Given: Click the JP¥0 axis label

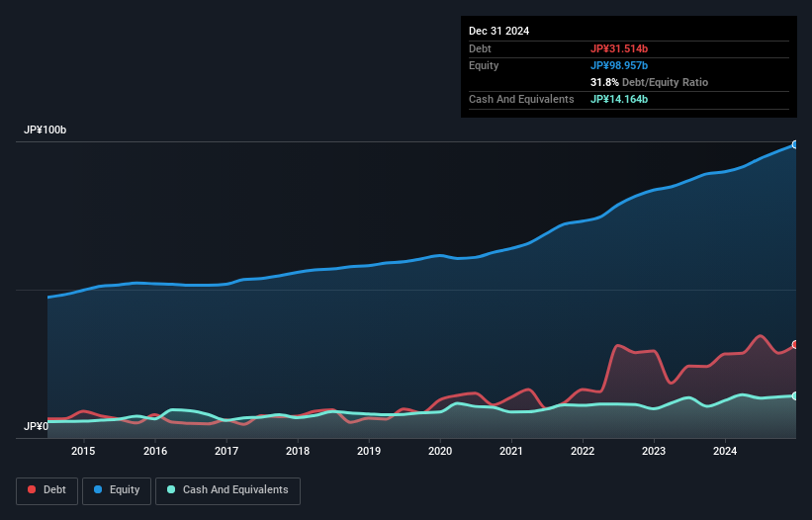Looking at the screenshot, I should point(37,426).
